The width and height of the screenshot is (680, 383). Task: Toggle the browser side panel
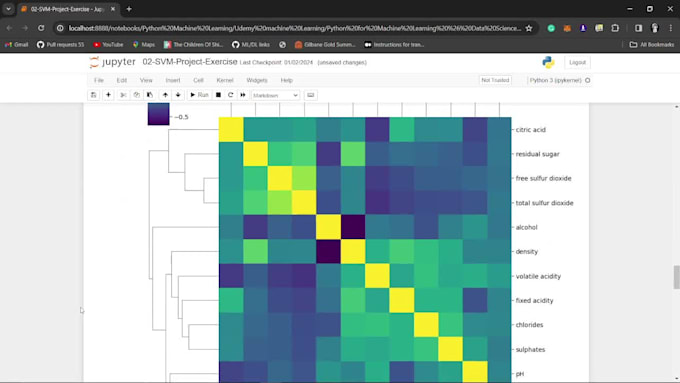pyautogui.click(x=638, y=28)
